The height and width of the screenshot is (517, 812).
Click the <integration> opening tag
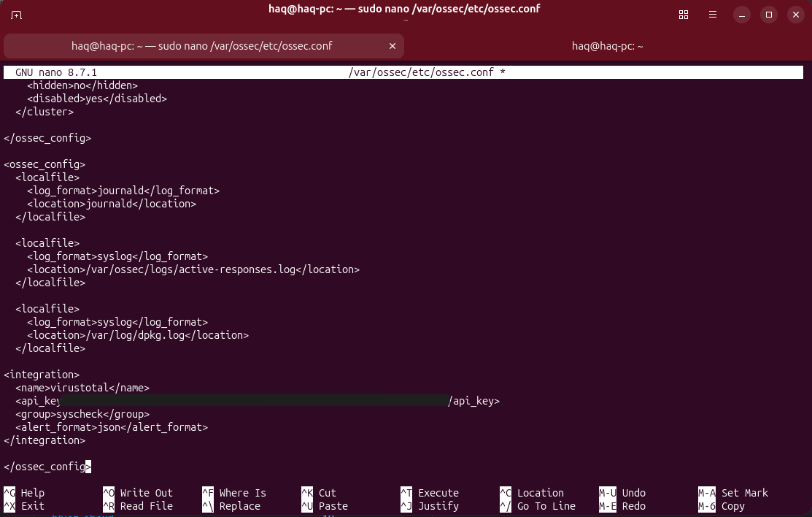(42, 375)
